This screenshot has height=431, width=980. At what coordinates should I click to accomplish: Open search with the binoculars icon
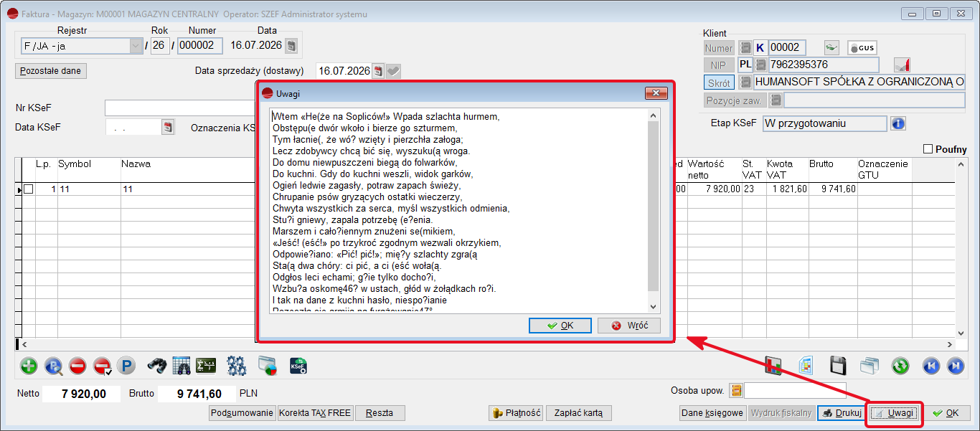tap(157, 366)
